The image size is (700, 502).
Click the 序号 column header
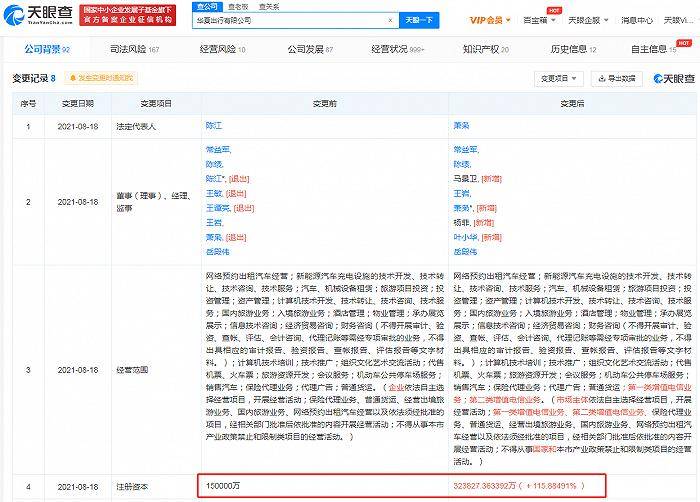point(28,104)
